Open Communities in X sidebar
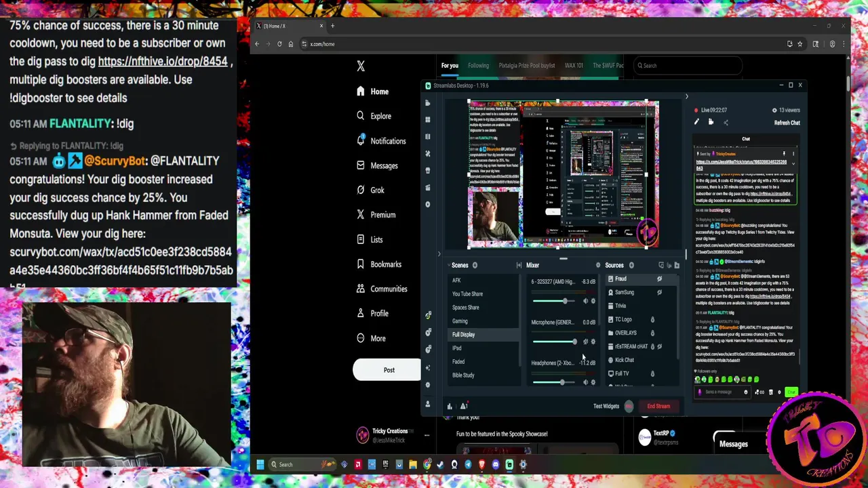This screenshot has height=488, width=868. [381, 289]
